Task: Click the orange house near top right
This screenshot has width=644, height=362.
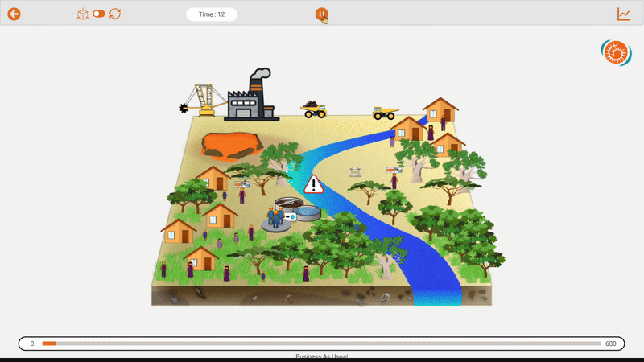Action: point(440,110)
